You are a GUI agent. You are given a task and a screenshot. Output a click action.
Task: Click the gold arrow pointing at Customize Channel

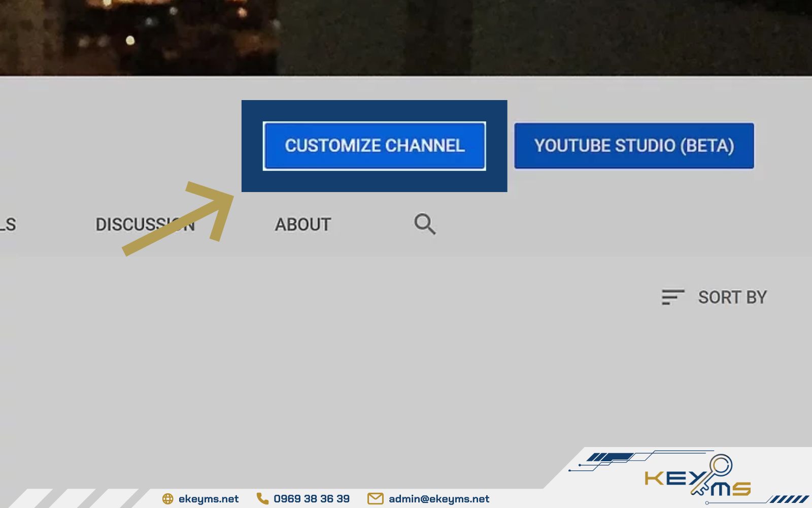pyautogui.click(x=183, y=218)
